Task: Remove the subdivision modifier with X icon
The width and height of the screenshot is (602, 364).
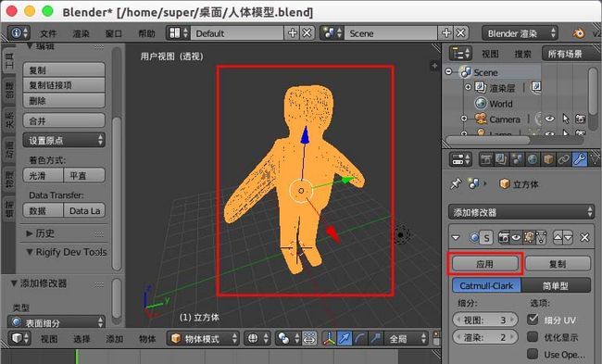Action: tap(584, 238)
